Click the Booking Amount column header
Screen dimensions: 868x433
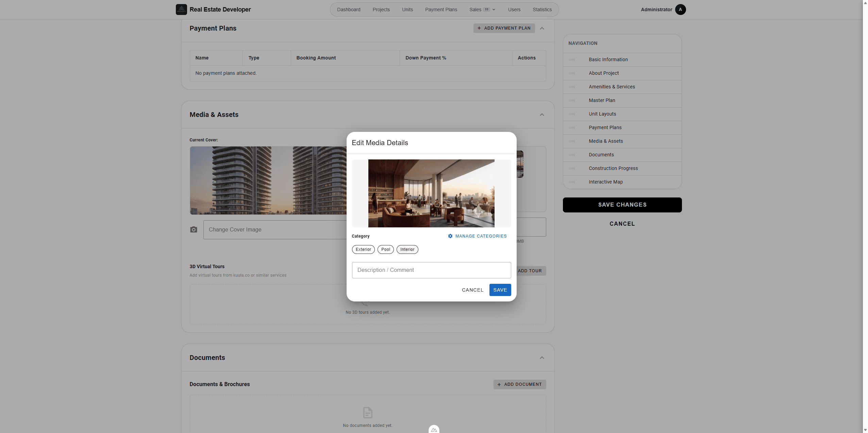pos(345,58)
